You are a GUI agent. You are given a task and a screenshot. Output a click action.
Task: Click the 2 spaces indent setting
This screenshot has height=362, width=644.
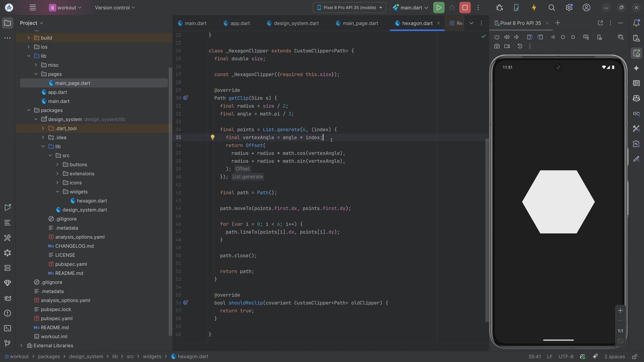point(614,357)
